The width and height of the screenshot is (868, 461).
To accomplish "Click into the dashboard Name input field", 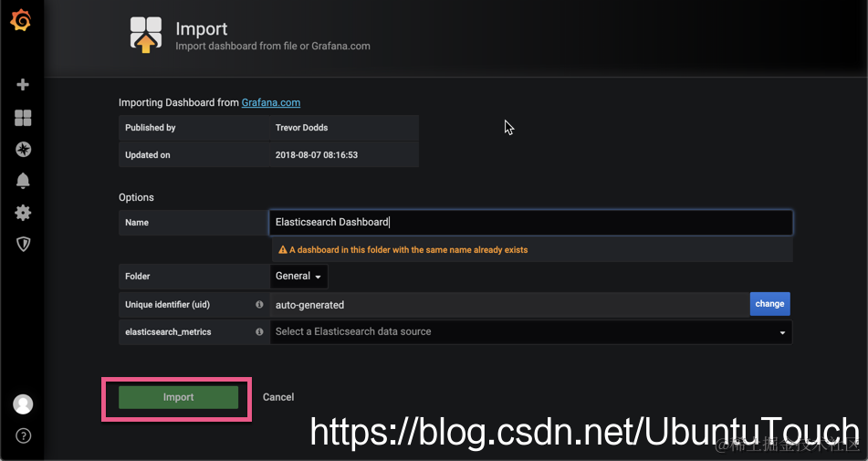I will 531,223.
